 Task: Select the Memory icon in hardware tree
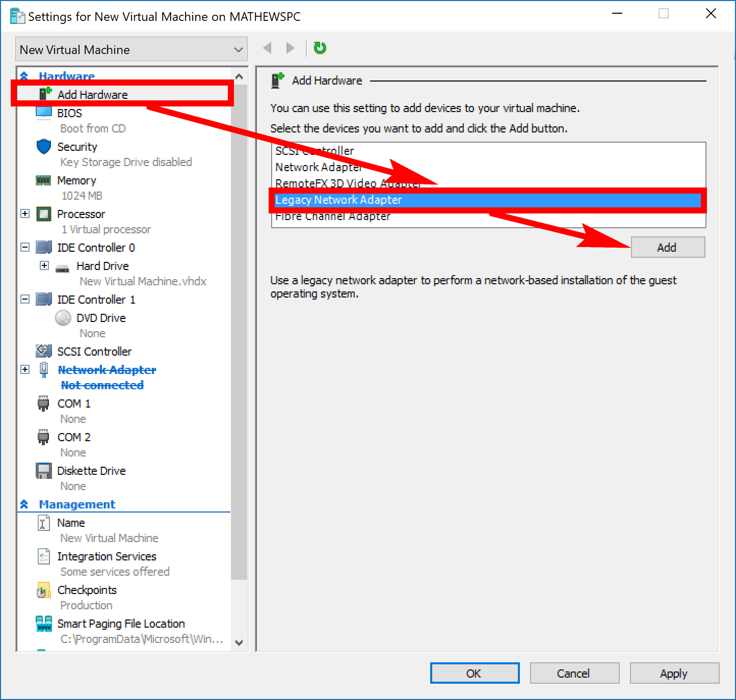44,180
